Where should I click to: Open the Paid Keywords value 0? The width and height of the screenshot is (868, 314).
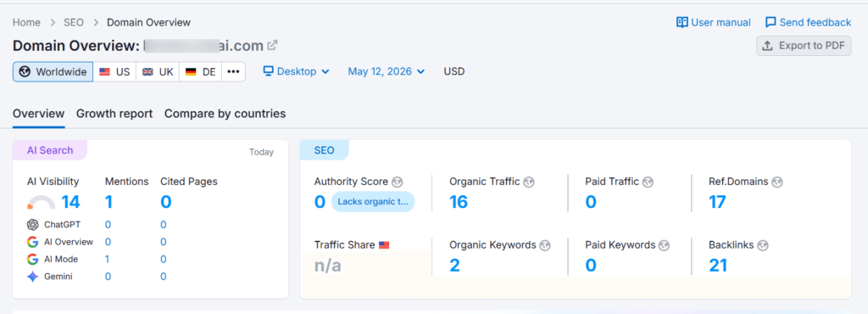(591, 266)
